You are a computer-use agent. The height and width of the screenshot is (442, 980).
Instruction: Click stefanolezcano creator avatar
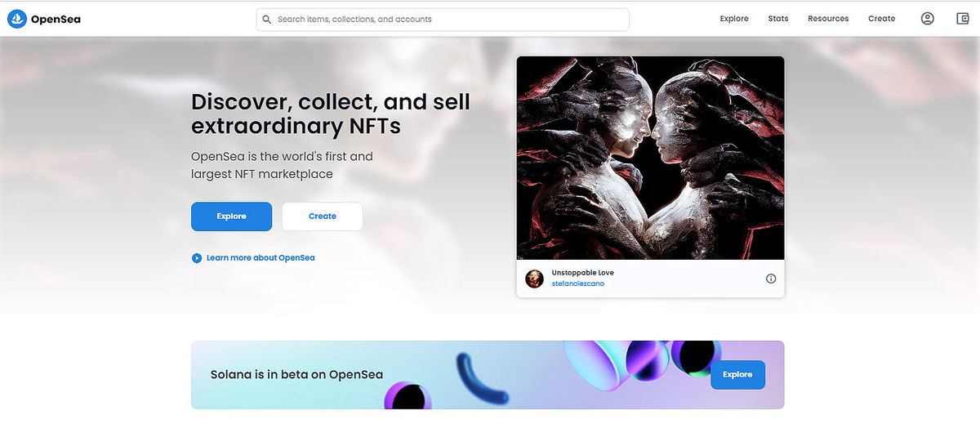[x=534, y=279]
